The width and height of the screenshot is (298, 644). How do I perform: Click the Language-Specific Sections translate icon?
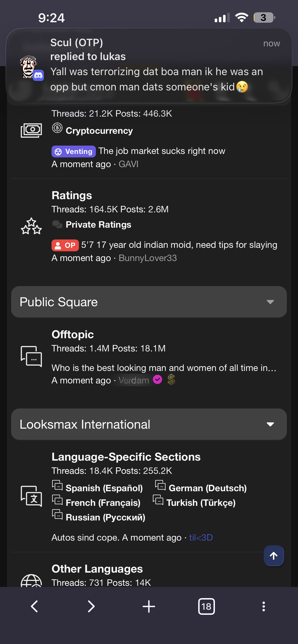coord(31,496)
